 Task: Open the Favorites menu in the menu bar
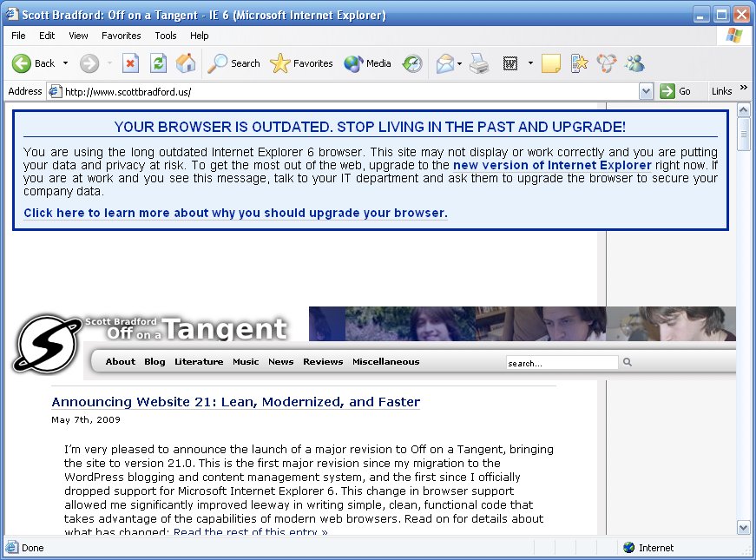click(x=121, y=36)
